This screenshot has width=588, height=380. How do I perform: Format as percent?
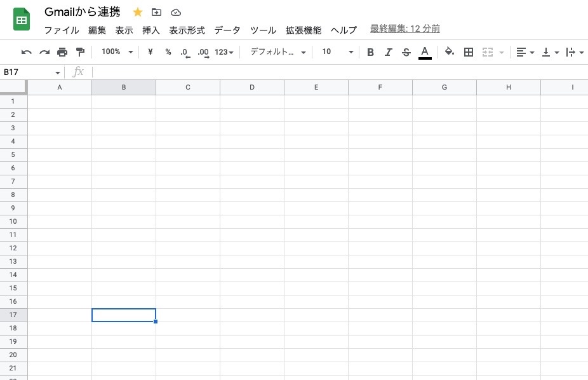[168, 51]
